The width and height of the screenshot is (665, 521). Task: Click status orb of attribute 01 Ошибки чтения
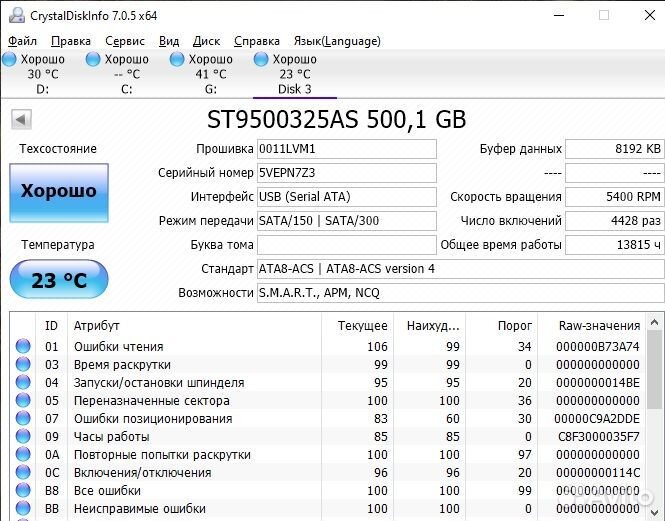23,346
